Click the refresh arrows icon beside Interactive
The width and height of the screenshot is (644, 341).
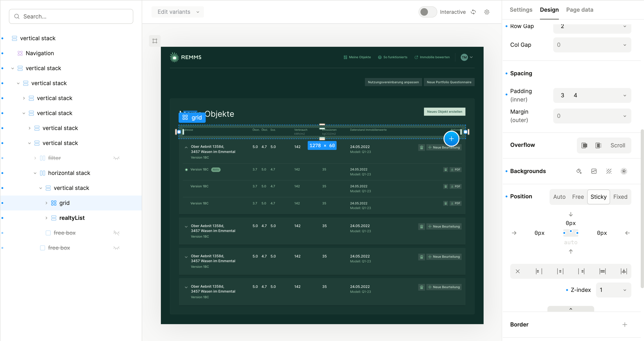473,12
